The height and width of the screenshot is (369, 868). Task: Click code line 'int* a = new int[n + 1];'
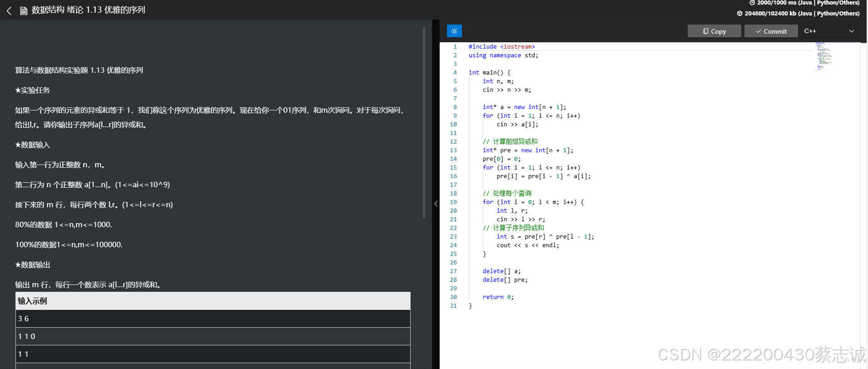pyautogui.click(x=525, y=107)
